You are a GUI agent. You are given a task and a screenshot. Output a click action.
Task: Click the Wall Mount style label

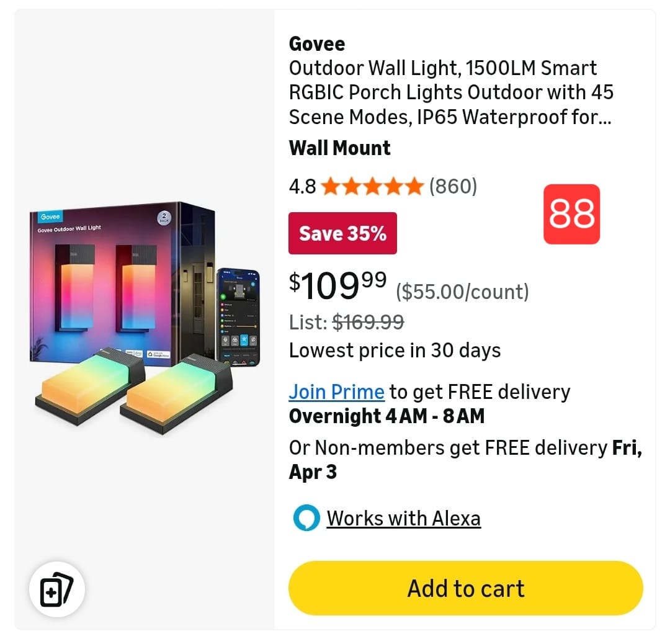point(340,148)
